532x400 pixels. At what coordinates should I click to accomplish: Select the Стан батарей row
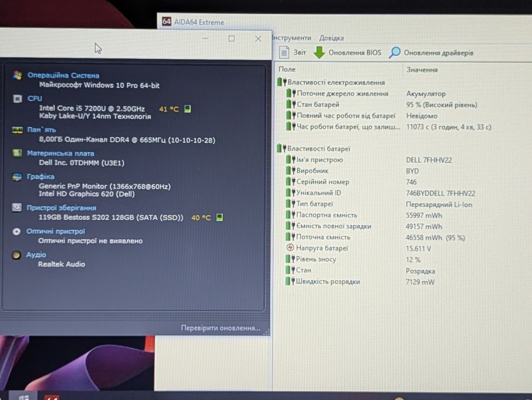point(381,105)
